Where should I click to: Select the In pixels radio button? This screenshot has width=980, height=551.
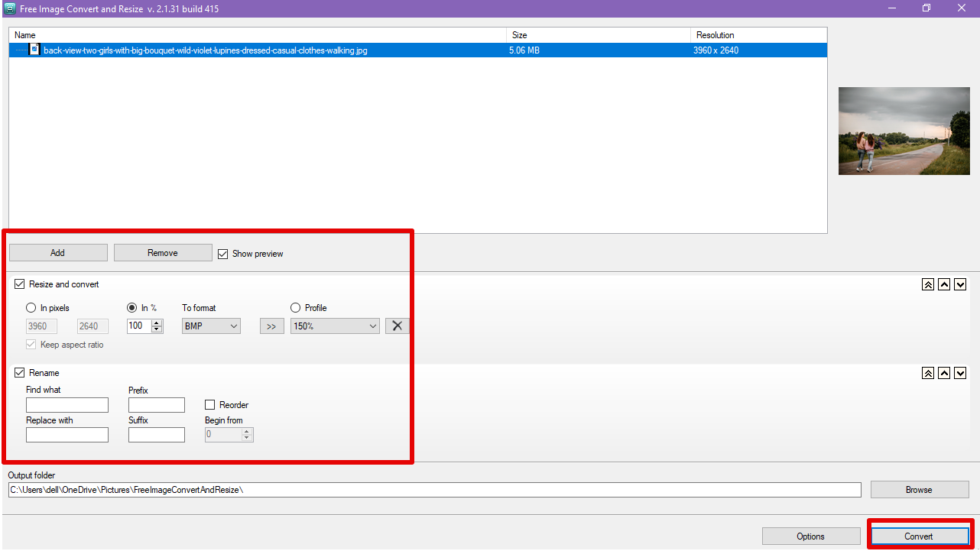(31, 307)
